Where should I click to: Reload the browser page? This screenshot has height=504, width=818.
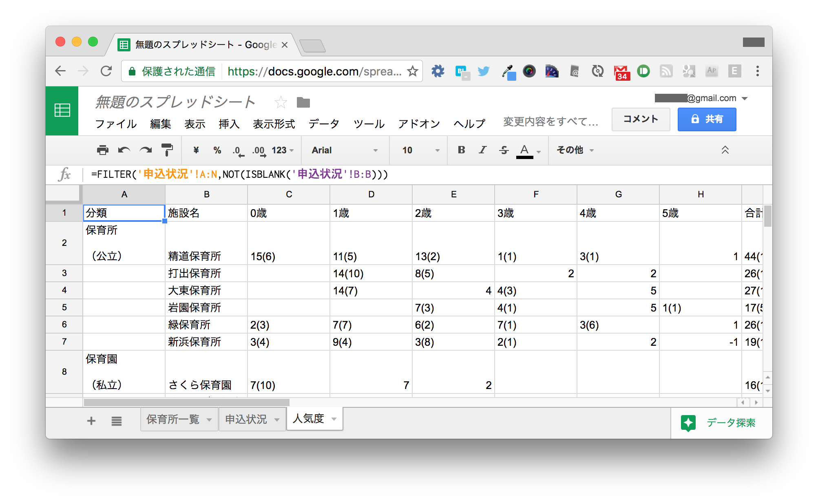pos(106,71)
